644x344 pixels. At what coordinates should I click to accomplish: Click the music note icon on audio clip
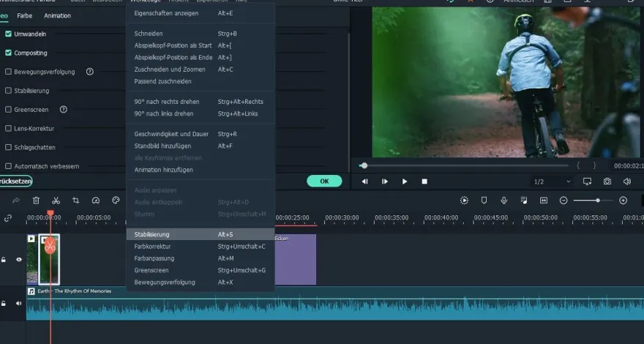(31, 291)
